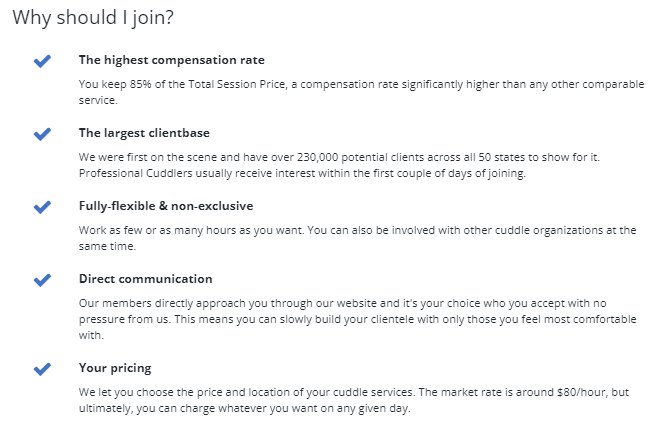The height and width of the screenshot is (434, 650).
Task: Click the blue checkmark beside Fully-flexible & non-exclusive
Action: click(x=42, y=207)
